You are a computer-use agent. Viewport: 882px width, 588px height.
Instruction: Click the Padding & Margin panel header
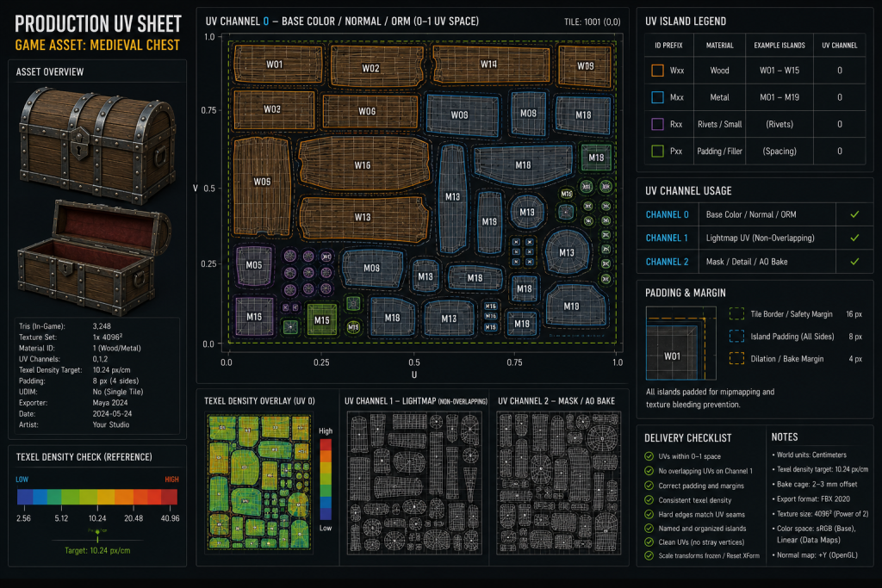point(685,293)
